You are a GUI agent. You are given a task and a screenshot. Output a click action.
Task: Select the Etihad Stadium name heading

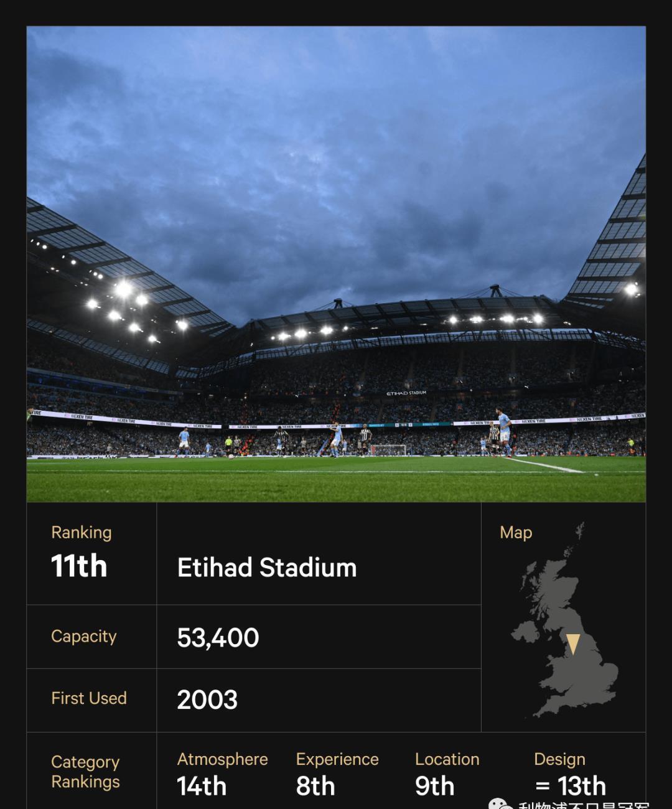click(267, 568)
